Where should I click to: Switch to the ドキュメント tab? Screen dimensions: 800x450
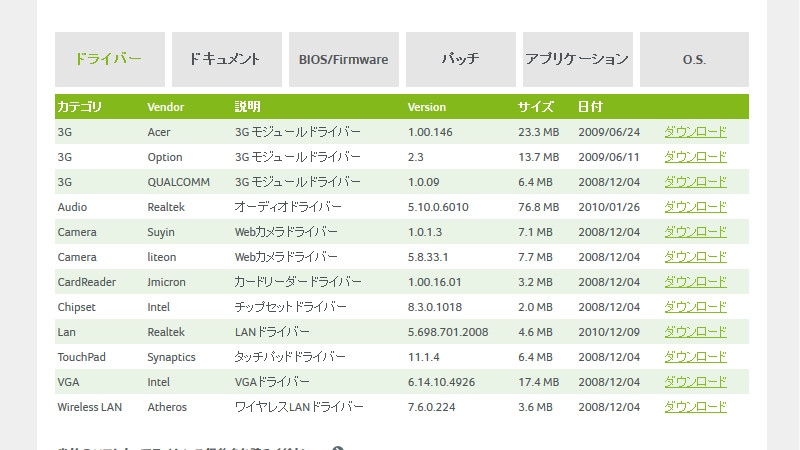pyautogui.click(x=227, y=59)
